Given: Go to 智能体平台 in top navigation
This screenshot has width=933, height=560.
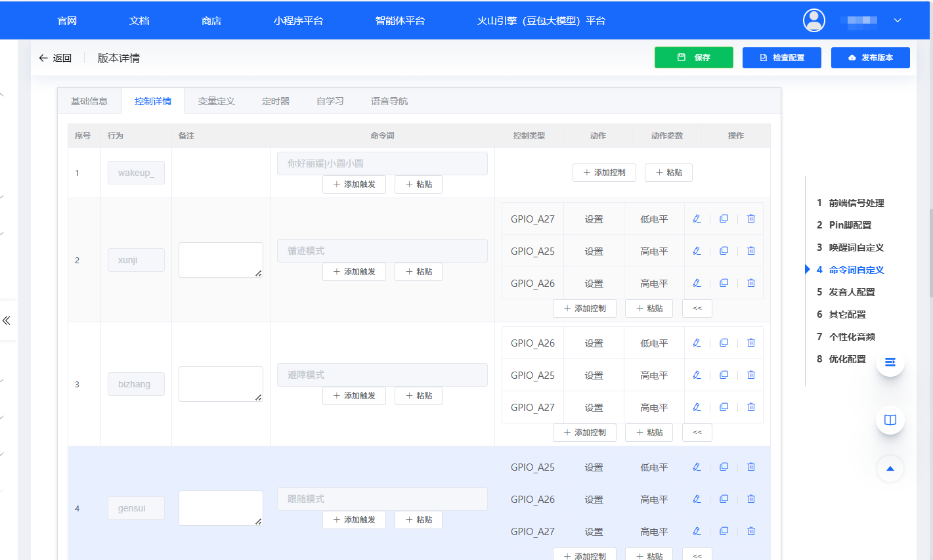Looking at the screenshot, I should tap(401, 21).
